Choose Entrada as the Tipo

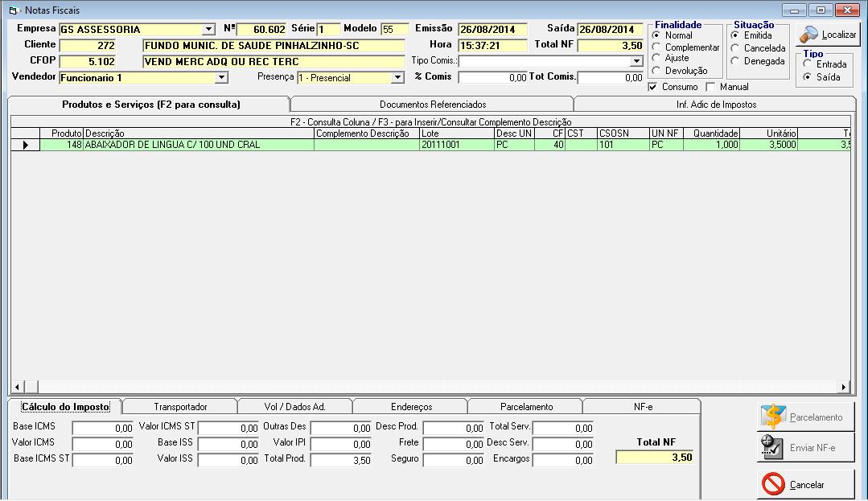(807, 64)
